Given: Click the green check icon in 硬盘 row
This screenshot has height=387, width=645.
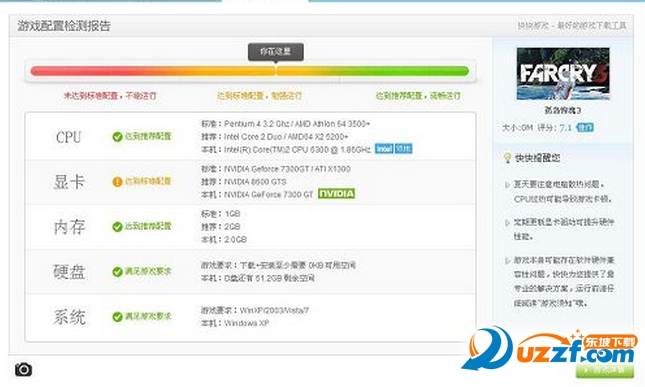Looking at the screenshot, I should [x=117, y=271].
